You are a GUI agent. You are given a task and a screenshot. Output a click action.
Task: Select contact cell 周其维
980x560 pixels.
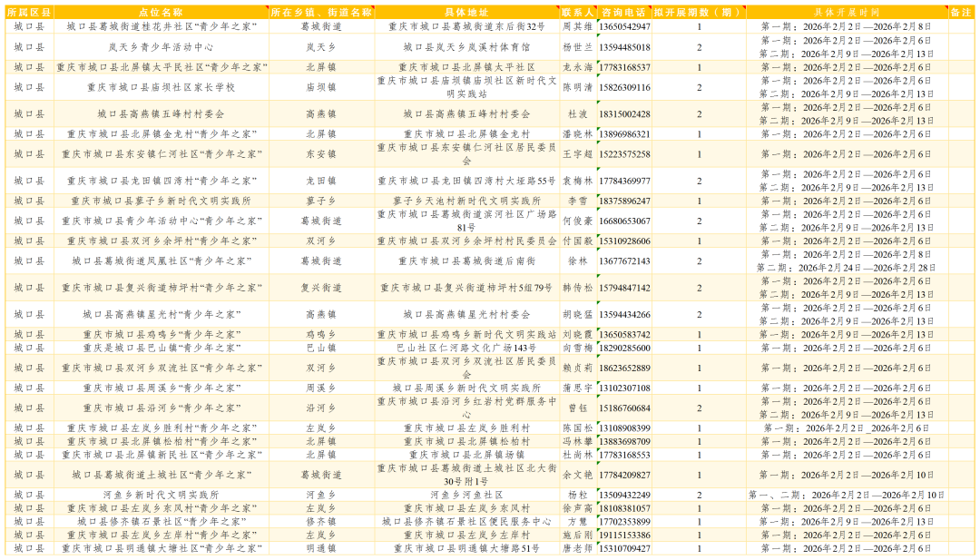578,27
